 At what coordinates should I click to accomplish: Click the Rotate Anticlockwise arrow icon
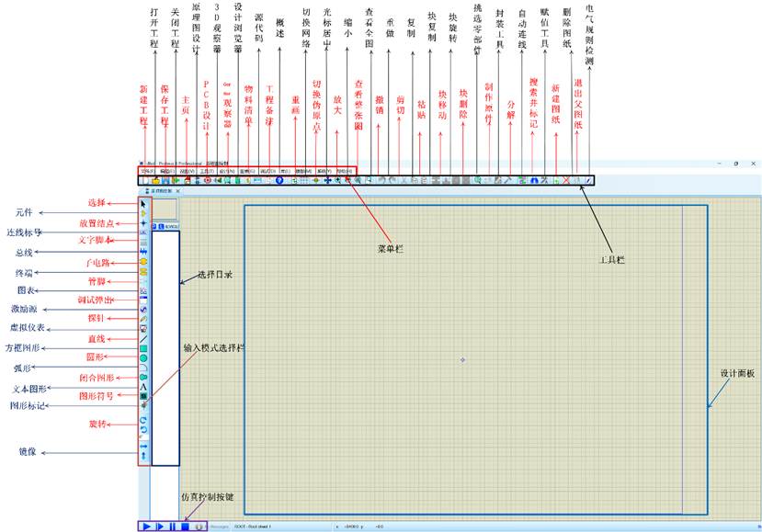(143, 429)
